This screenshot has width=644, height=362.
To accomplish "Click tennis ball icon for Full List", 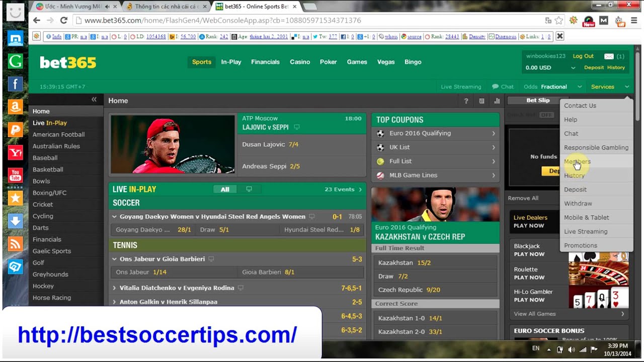I will point(380,161).
